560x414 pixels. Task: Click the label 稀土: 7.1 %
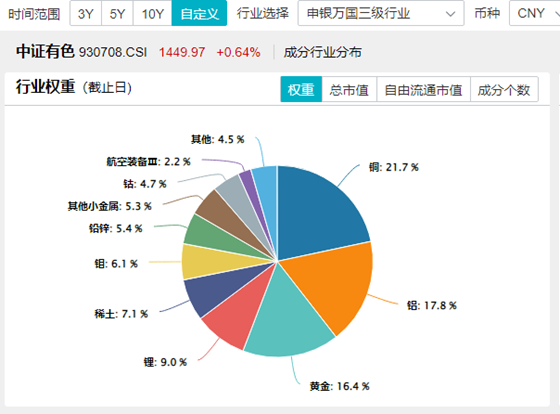point(121,314)
